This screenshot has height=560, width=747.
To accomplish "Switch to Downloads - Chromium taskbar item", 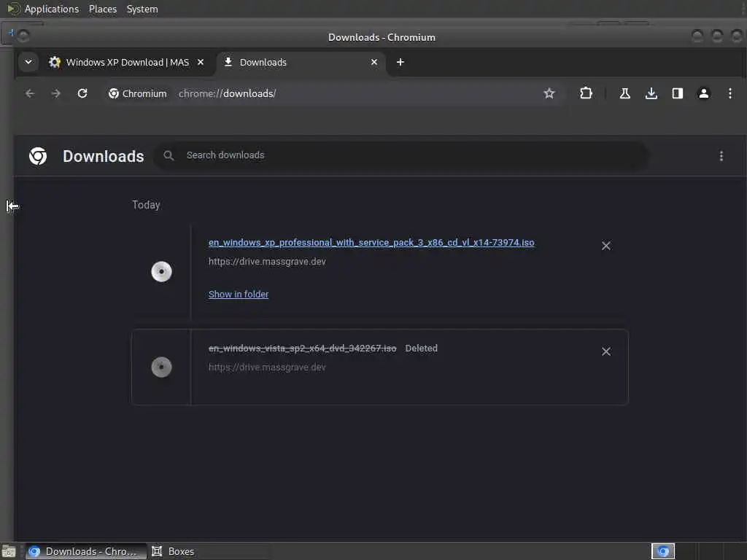I will click(x=86, y=551).
